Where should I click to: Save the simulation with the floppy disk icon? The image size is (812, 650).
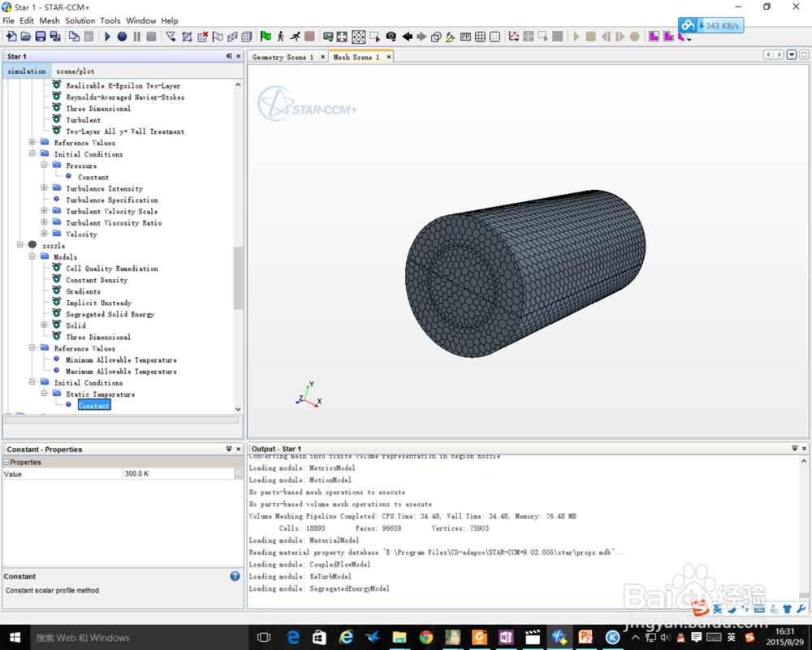coord(40,37)
